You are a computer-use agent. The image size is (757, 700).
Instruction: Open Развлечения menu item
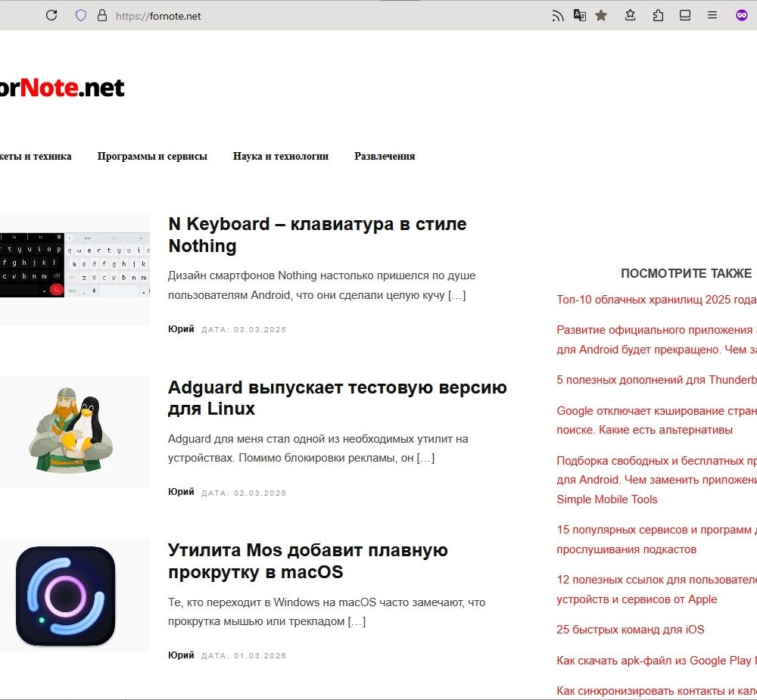385,156
